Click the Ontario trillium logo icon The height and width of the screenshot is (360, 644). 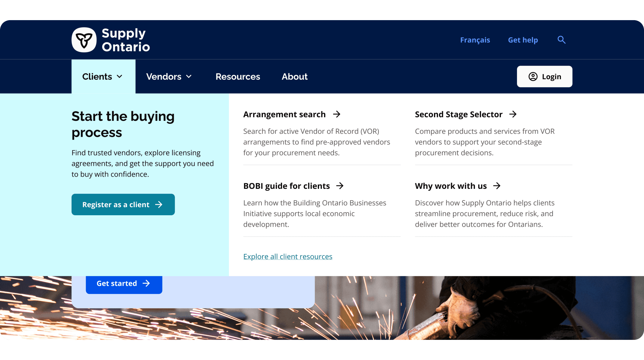tap(84, 40)
